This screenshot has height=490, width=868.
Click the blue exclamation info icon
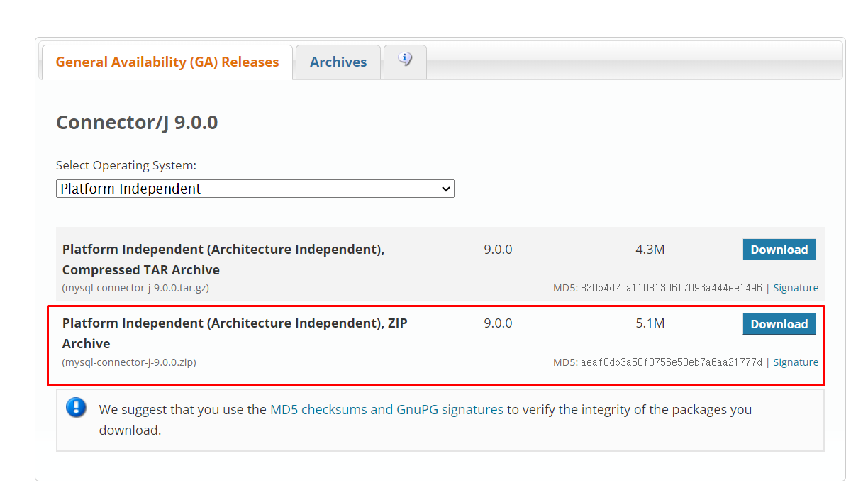point(76,408)
